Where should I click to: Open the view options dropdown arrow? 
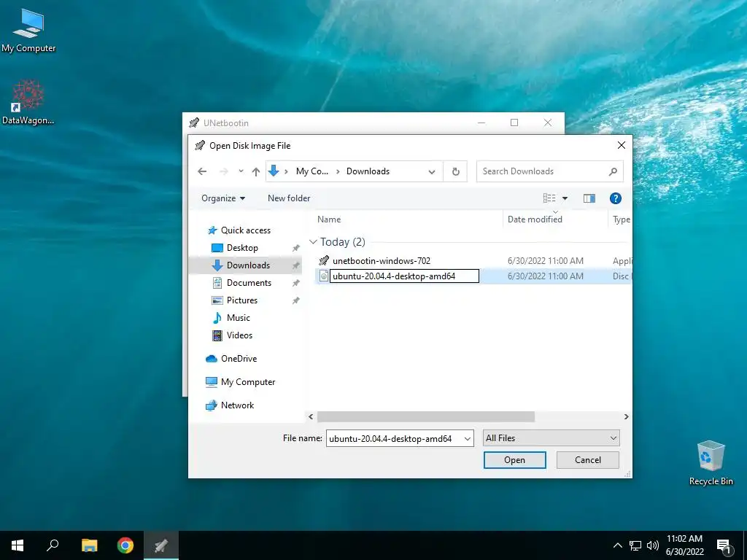coord(565,198)
